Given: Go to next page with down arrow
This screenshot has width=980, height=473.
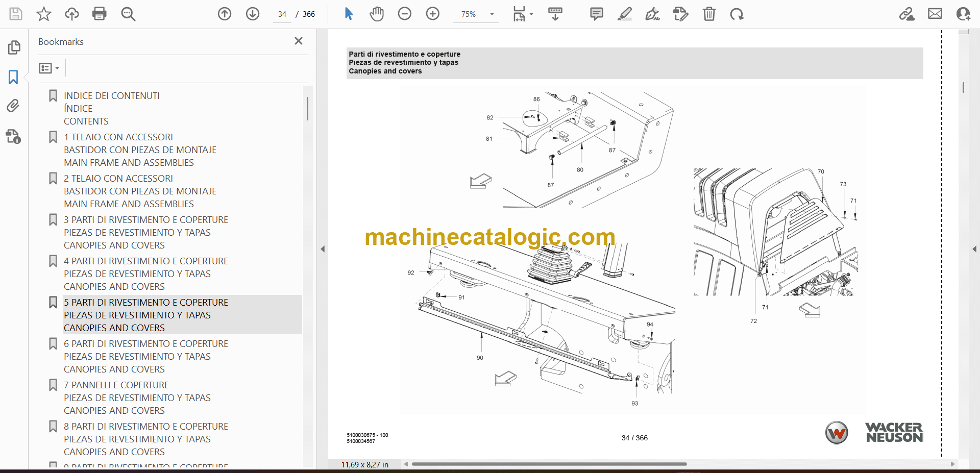Looking at the screenshot, I should tap(253, 14).
